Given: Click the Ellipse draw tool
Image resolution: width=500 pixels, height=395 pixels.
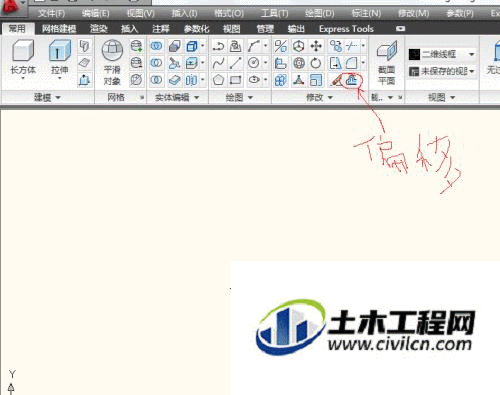Looking at the screenshot, I should coord(254,80).
